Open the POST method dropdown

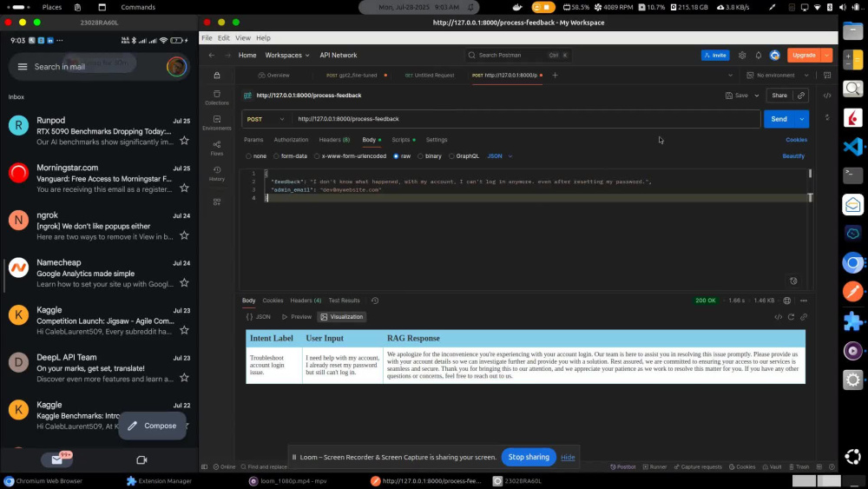pyautogui.click(x=265, y=119)
